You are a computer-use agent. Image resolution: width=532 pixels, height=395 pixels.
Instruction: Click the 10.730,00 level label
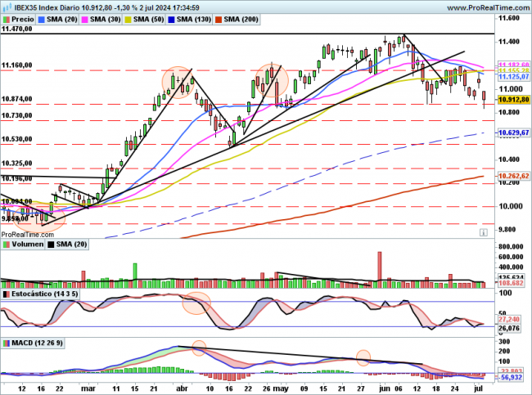17,115
